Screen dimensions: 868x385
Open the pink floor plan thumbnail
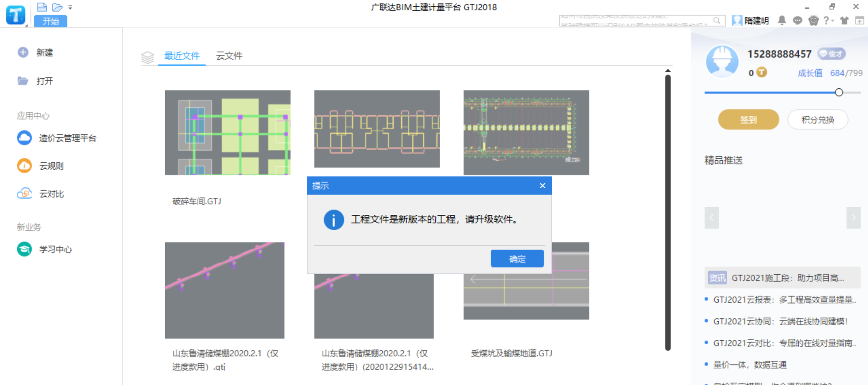click(x=377, y=129)
